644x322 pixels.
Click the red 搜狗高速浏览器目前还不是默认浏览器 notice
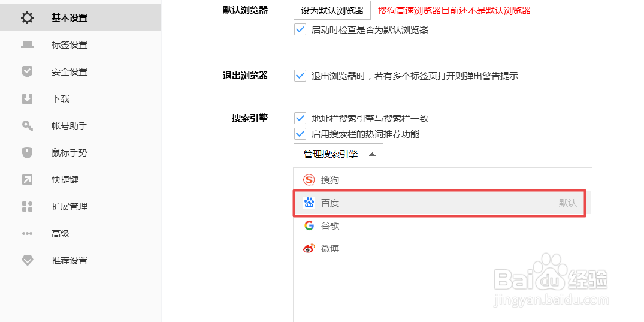[454, 11]
